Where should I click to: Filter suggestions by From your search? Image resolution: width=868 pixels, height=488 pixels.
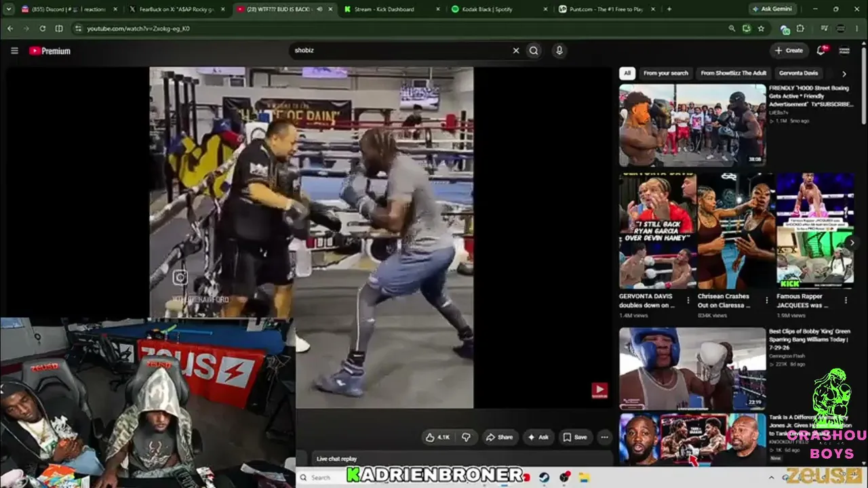pyautogui.click(x=665, y=73)
